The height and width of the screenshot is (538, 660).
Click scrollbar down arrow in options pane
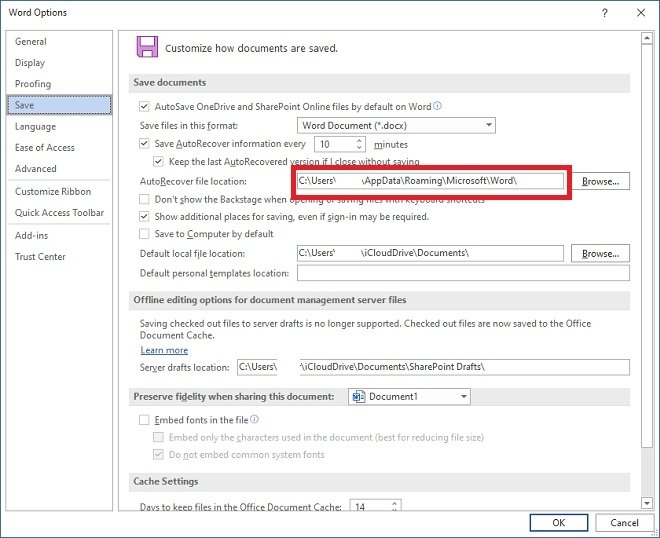pos(647,503)
